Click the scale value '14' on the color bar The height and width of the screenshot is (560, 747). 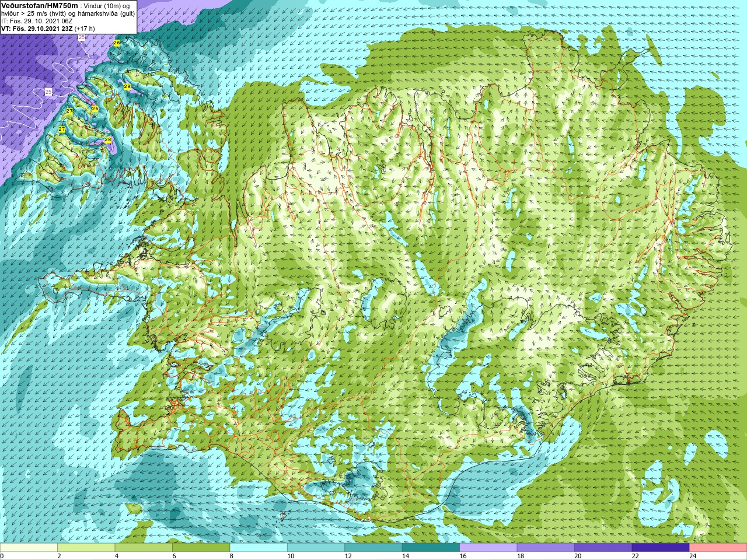click(x=406, y=556)
